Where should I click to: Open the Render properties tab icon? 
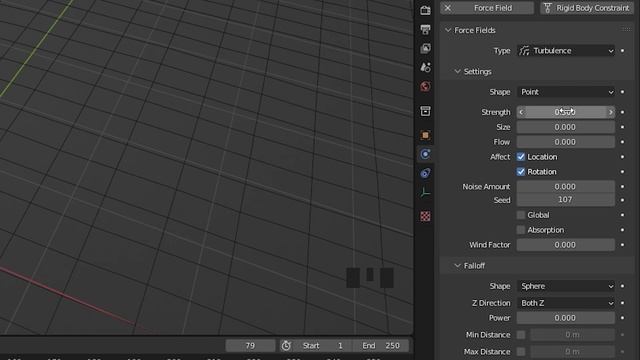click(x=425, y=10)
